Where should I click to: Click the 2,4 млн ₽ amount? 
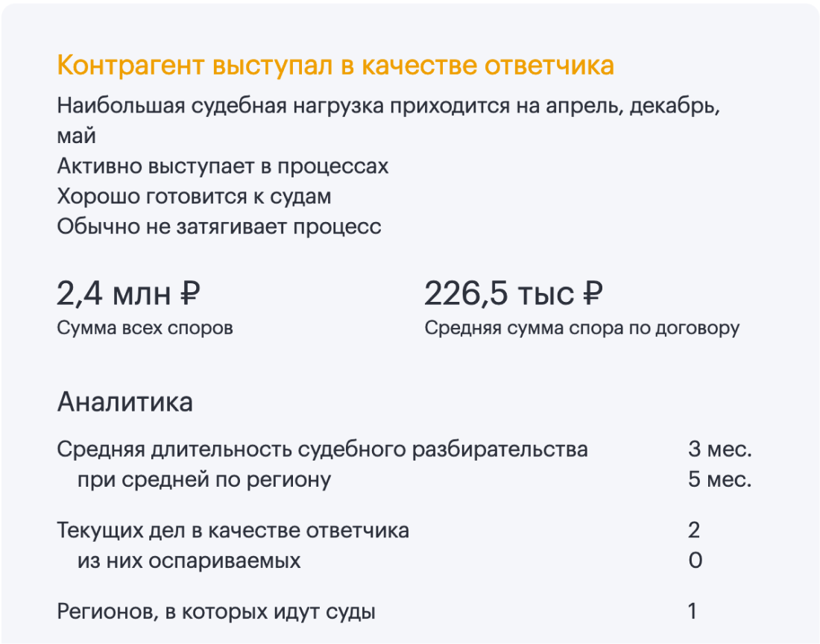(x=128, y=293)
